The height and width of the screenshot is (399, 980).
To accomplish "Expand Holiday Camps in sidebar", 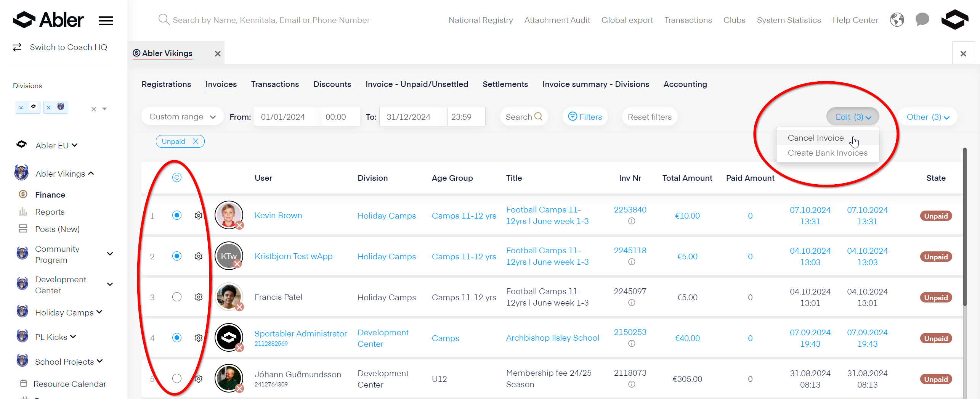I will pyautogui.click(x=99, y=312).
